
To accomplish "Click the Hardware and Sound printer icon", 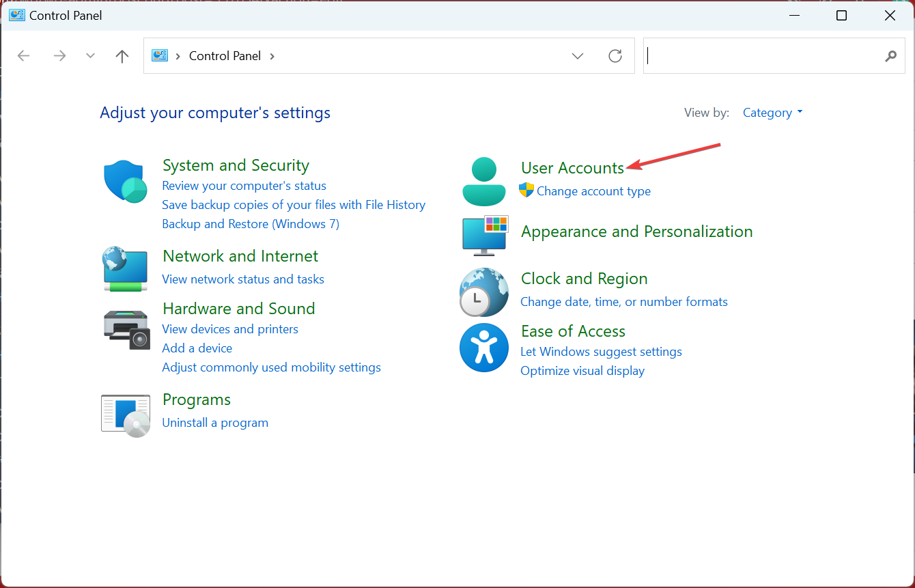I will pos(126,330).
